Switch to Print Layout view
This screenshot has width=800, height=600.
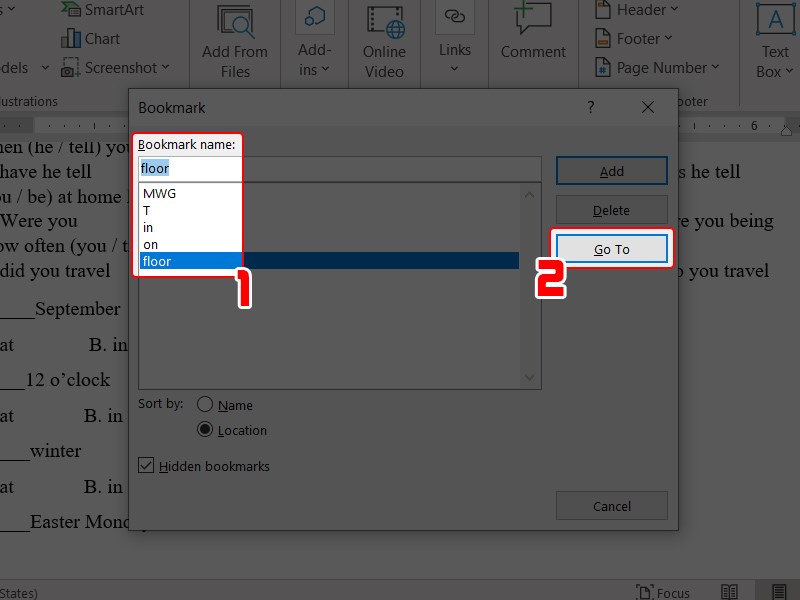pyautogui.click(x=778, y=592)
